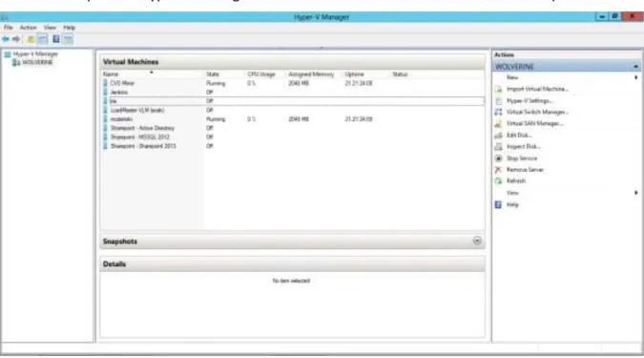
Task: Select Sharepoint - MSSQL 2012 VM
Action: 293,137
